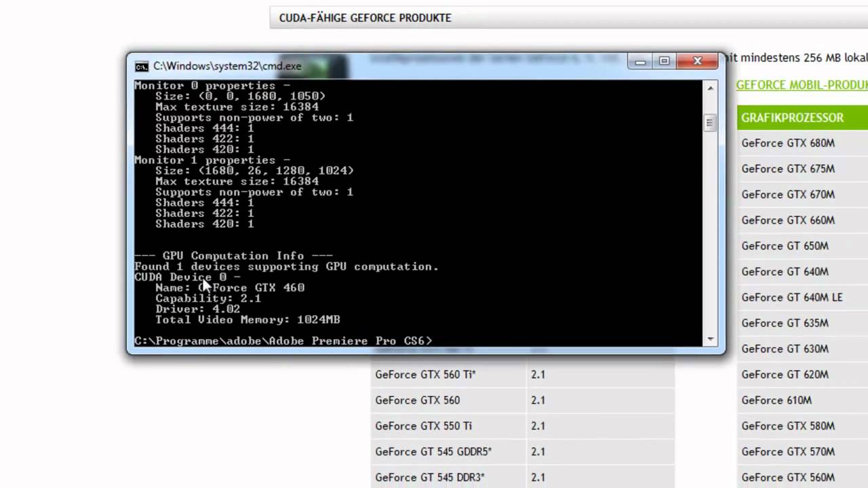Click the cmd window scrollbar thumb

pyautogui.click(x=710, y=123)
